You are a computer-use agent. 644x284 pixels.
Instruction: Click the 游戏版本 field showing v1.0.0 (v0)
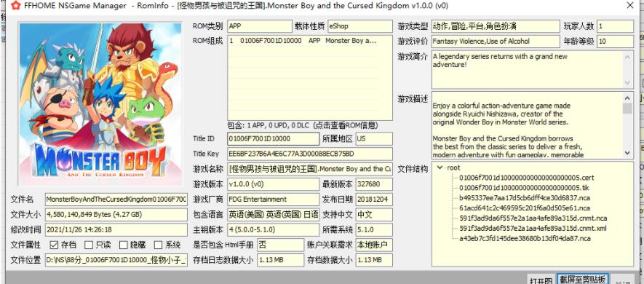(x=273, y=184)
